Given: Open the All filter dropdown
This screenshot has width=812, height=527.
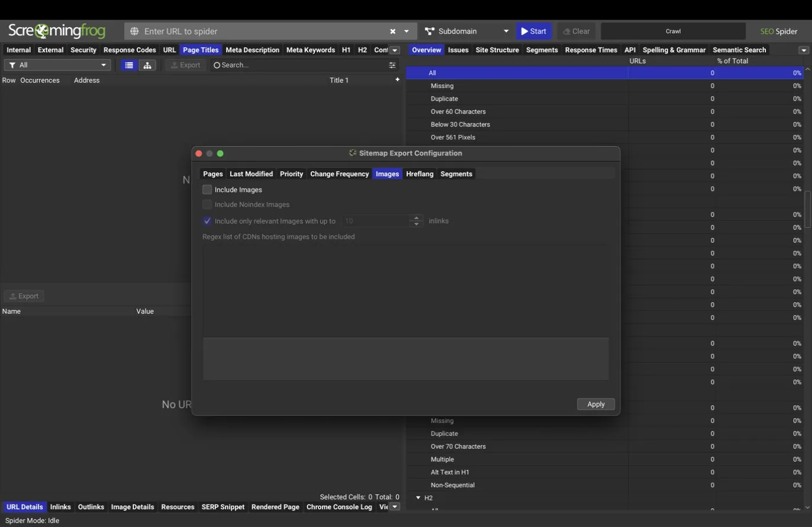Looking at the screenshot, I should [57, 65].
